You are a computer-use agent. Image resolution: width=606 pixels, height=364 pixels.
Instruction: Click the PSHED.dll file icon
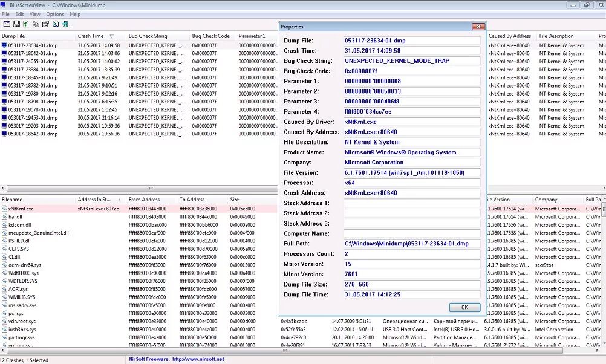[5, 241]
